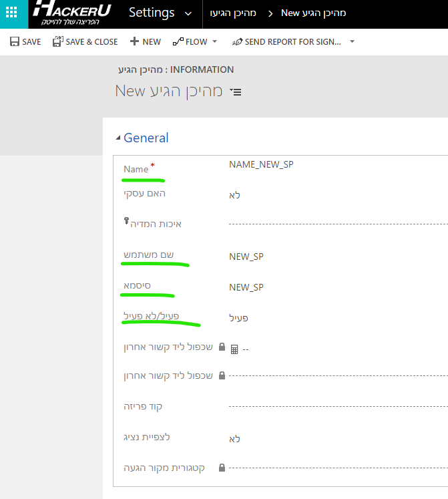Click the floppy disk Save icon
This screenshot has height=499, width=448.
[15, 41]
